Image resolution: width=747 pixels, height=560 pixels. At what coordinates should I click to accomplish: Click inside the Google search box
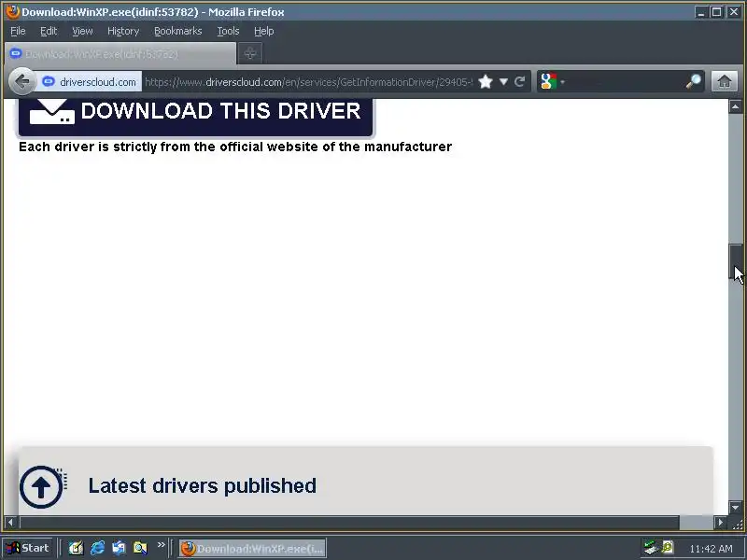tap(624, 81)
